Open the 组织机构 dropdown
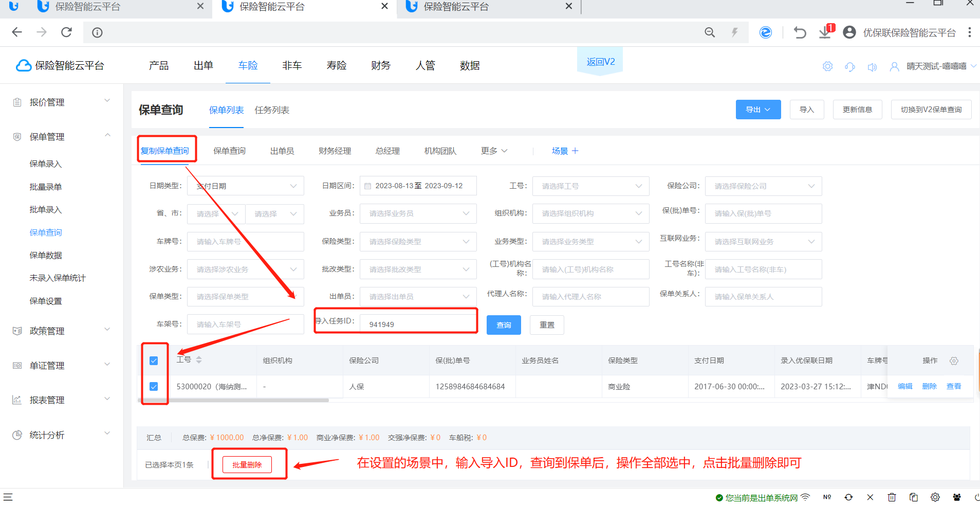The image size is (980, 506). pos(591,213)
